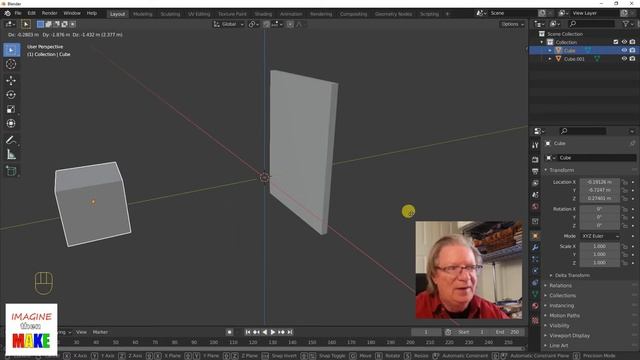Open the World properties tab

point(535,207)
